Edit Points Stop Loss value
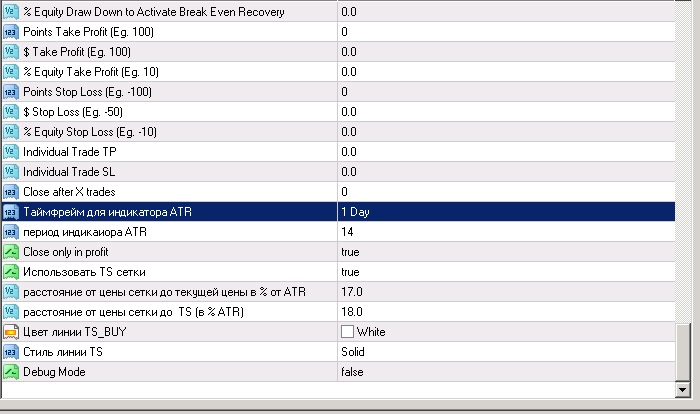Screen dimensions: 700x414 [506, 92]
